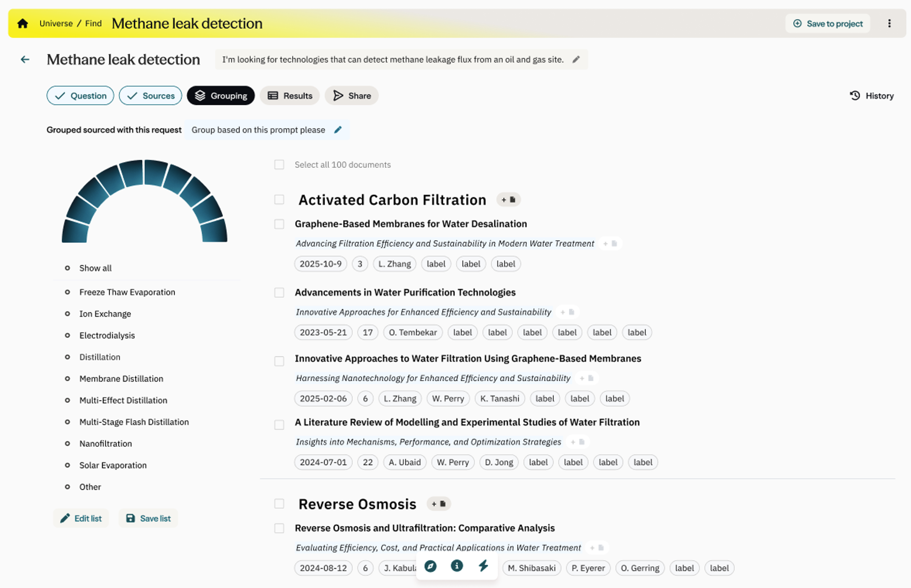Click the 2025-10-9 date chip
The image size is (911, 588).
pos(320,264)
